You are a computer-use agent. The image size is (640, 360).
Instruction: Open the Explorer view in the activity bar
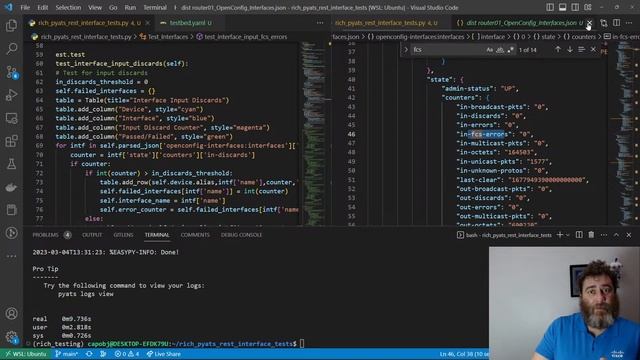coord(11,26)
